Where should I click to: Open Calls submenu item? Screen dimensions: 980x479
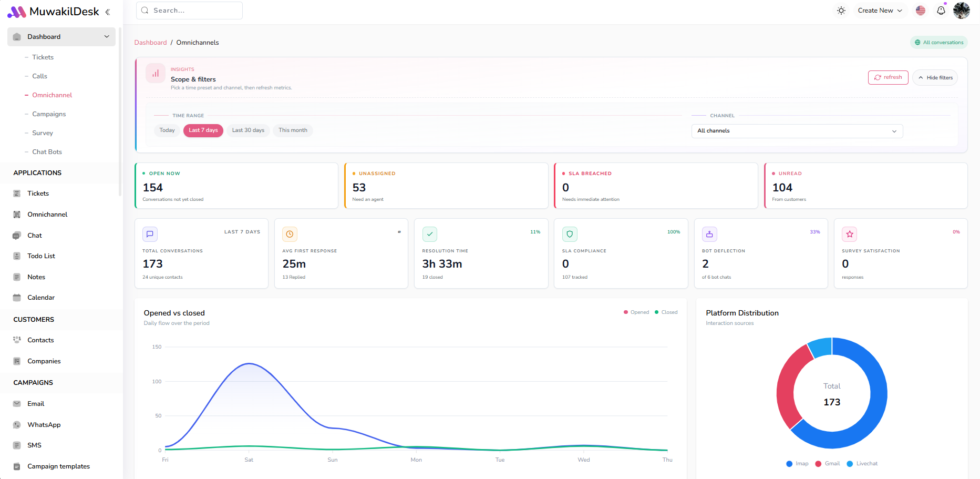(x=39, y=76)
